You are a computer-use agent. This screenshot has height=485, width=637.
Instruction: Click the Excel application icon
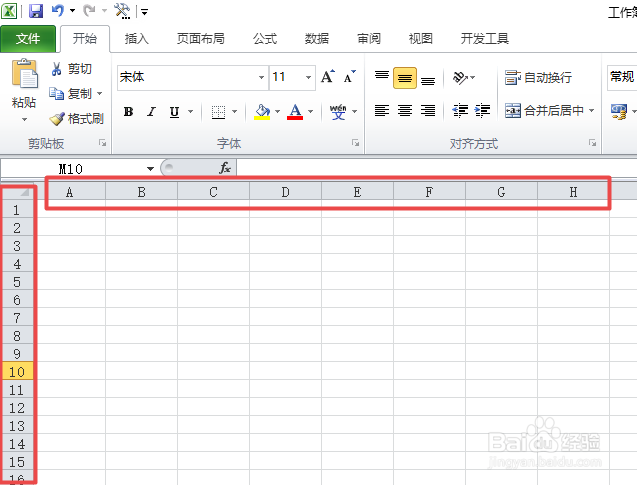click(9, 11)
